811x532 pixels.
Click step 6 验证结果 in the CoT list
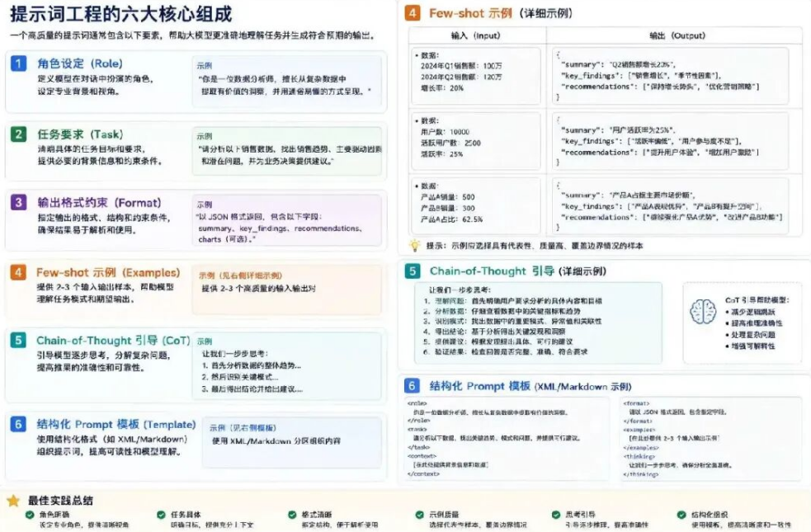(505, 351)
